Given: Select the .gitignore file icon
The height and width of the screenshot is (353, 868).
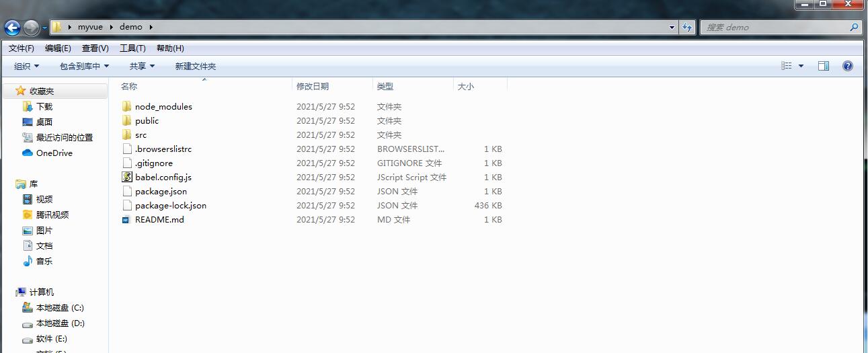Looking at the screenshot, I should coord(127,163).
